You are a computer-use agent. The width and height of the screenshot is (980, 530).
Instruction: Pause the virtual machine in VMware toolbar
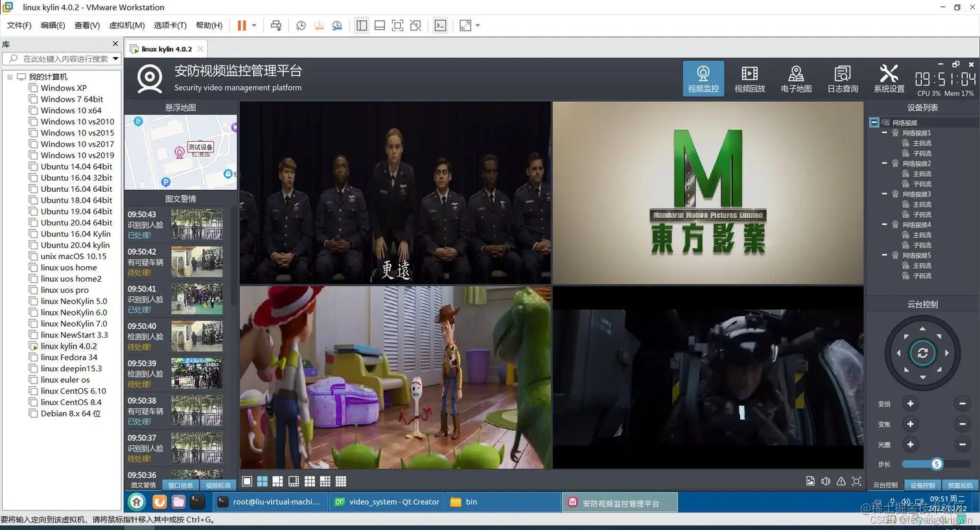click(x=242, y=25)
